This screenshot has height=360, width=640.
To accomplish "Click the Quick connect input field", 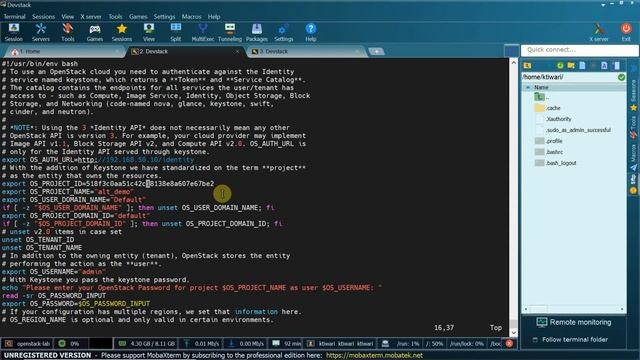I will coord(580,50).
